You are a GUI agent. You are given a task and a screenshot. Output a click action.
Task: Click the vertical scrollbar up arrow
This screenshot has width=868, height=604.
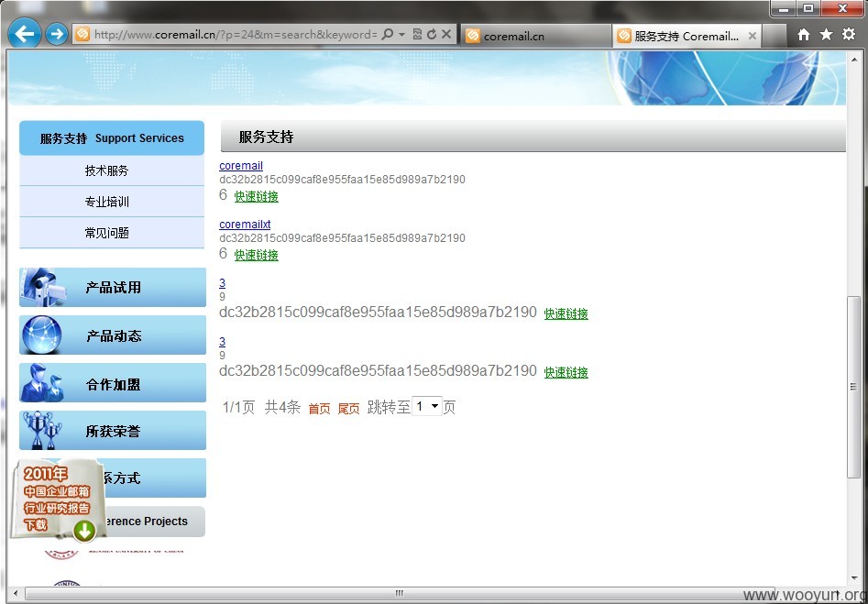[x=854, y=58]
